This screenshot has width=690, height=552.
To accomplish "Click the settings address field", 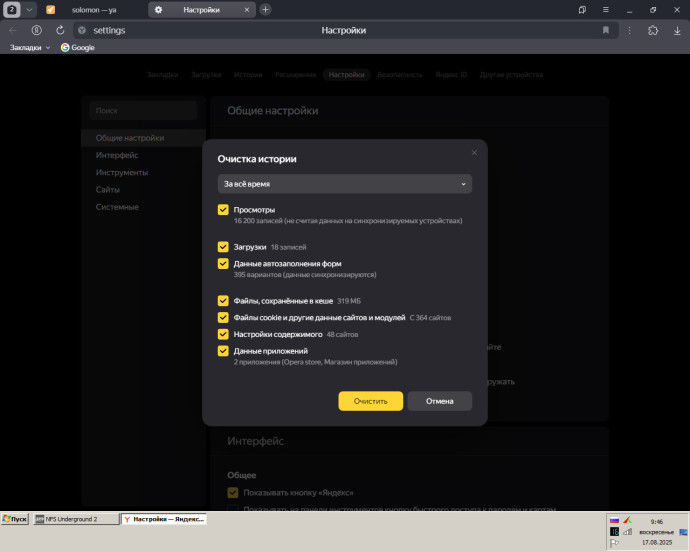I will pyautogui.click(x=345, y=30).
